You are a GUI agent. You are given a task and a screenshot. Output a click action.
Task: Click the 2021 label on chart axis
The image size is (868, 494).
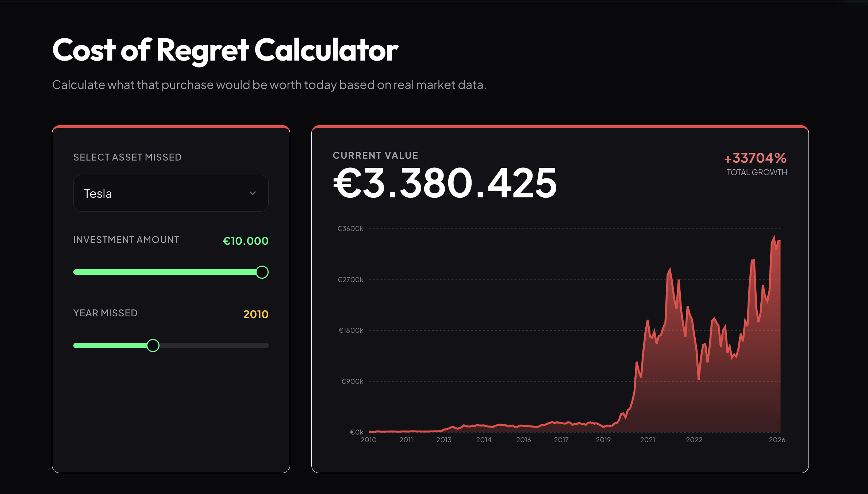coord(648,440)
